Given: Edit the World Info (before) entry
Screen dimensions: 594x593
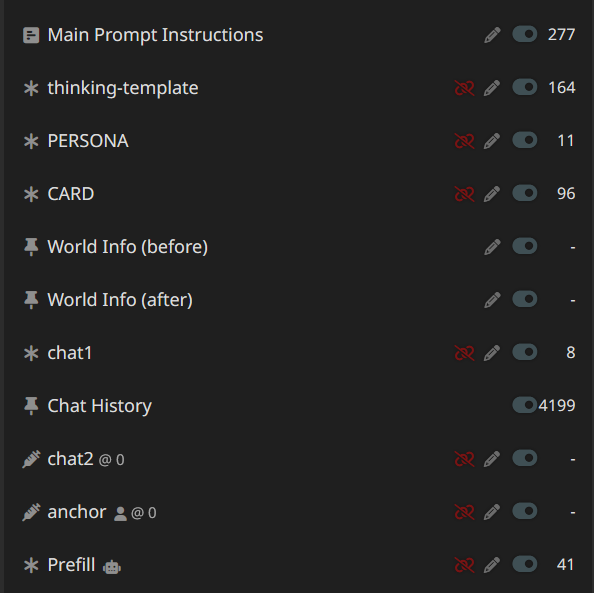Looking at the screenshot, I should (492, 247).
